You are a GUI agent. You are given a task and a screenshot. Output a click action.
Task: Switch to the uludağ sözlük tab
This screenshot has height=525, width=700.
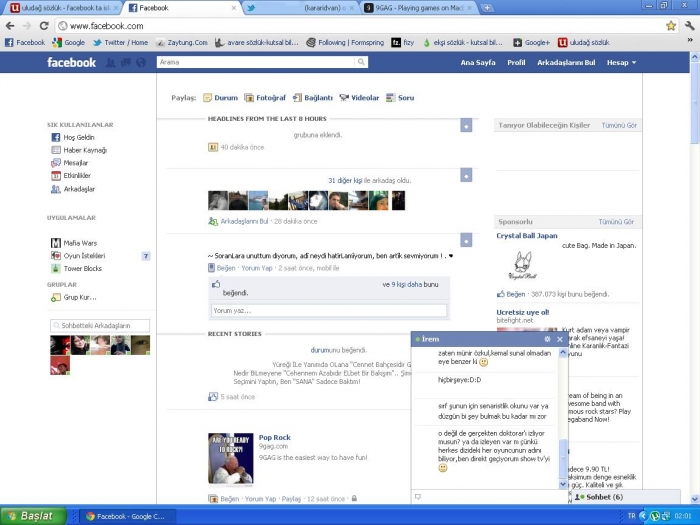click(65, 8)
